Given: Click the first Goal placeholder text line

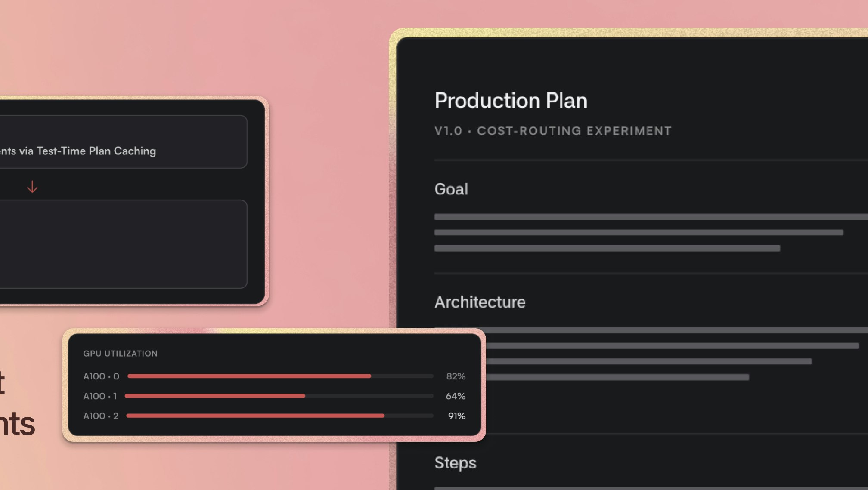Looking at the screenshot, I should (x=651, y=217).
